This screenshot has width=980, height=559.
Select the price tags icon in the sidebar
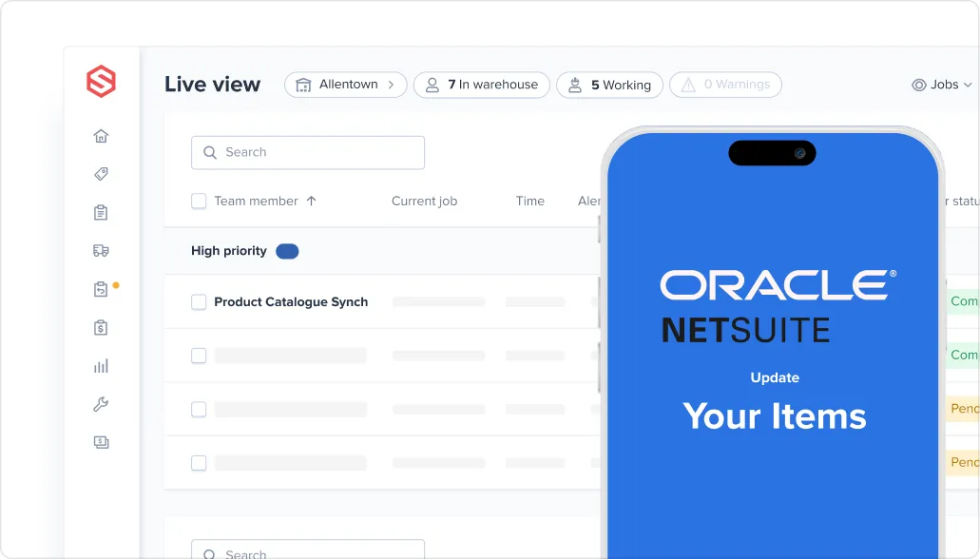[101, 174]
